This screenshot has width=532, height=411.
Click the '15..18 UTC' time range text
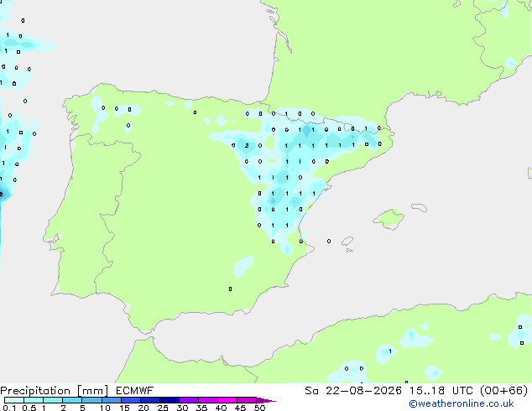pyautogui.click(x=441, y=391)
